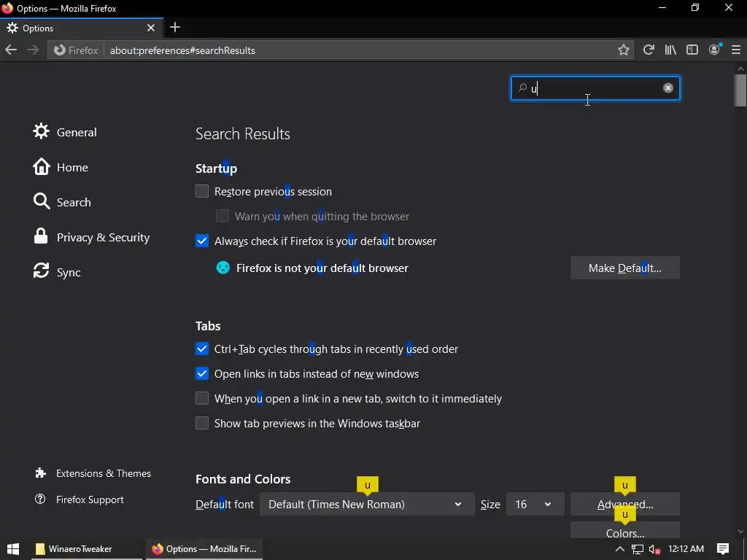Click the Search magnifier icon in sidebar
This screenshot has height=560, width=747.
coord(42,201)
